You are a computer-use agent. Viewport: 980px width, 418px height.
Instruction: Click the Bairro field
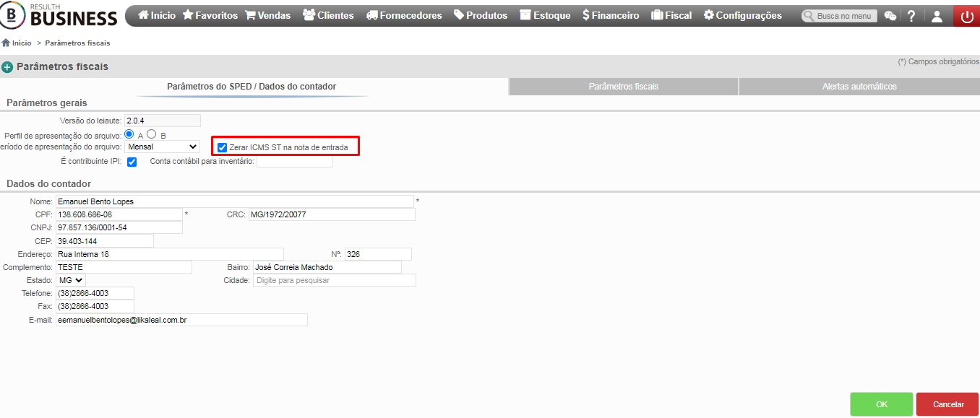tap(327, 267)
